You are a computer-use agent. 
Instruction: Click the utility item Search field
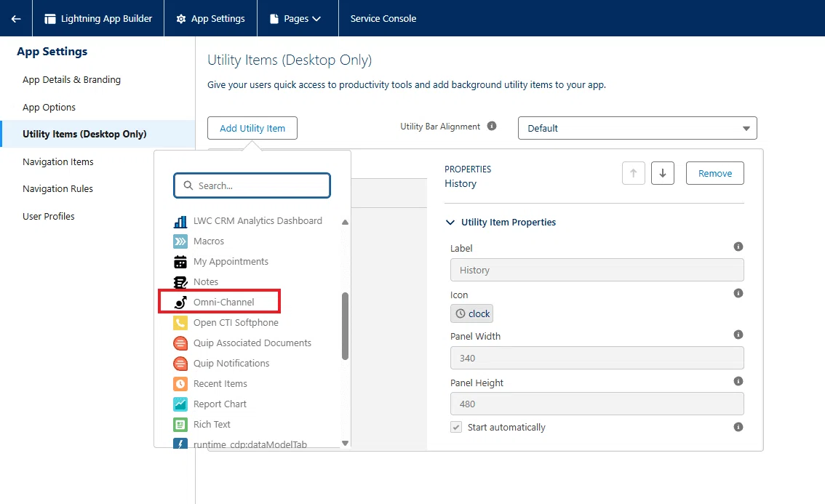(x=252, y=185)
